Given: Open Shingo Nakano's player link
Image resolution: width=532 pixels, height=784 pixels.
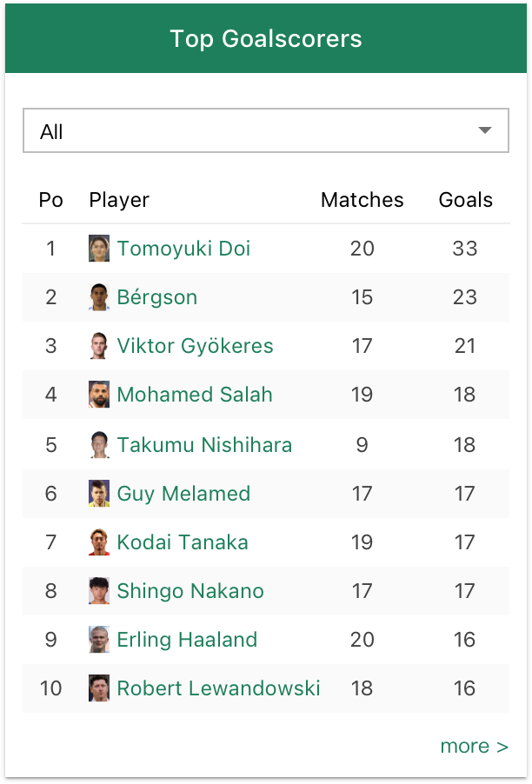Looking at the screenshot, I should click(190, 591).
